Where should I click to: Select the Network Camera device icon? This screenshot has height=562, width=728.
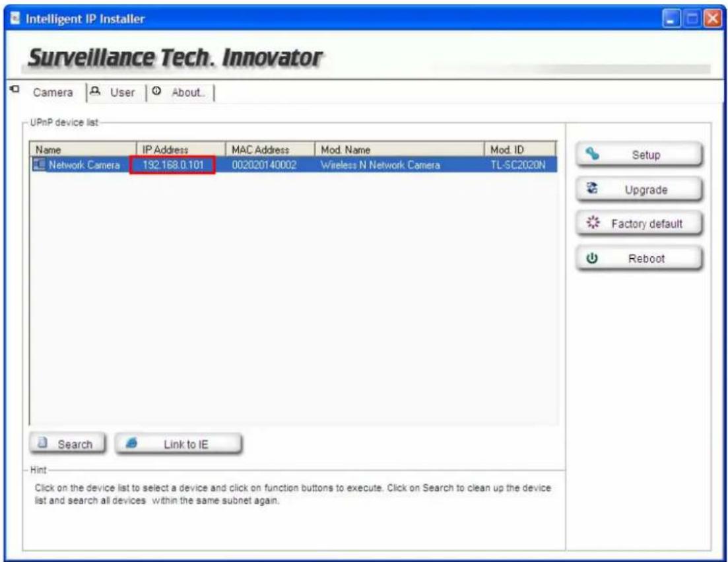[39, 164]
